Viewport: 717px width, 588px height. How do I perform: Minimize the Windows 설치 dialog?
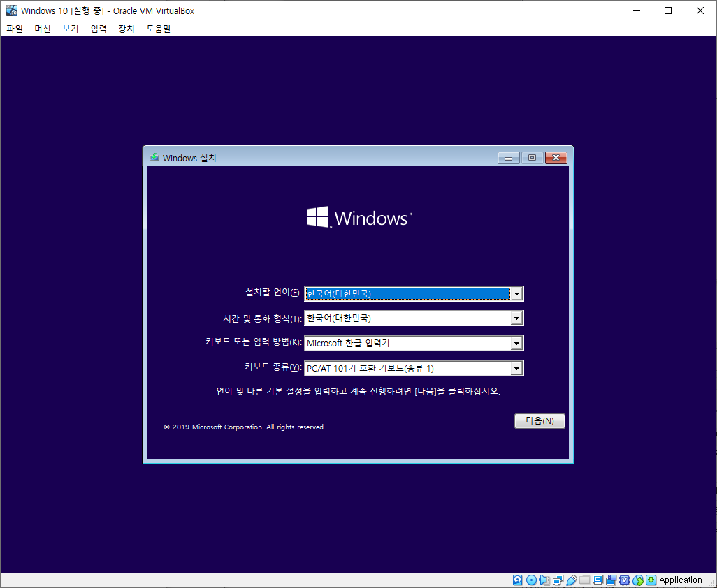pos(509,158)
